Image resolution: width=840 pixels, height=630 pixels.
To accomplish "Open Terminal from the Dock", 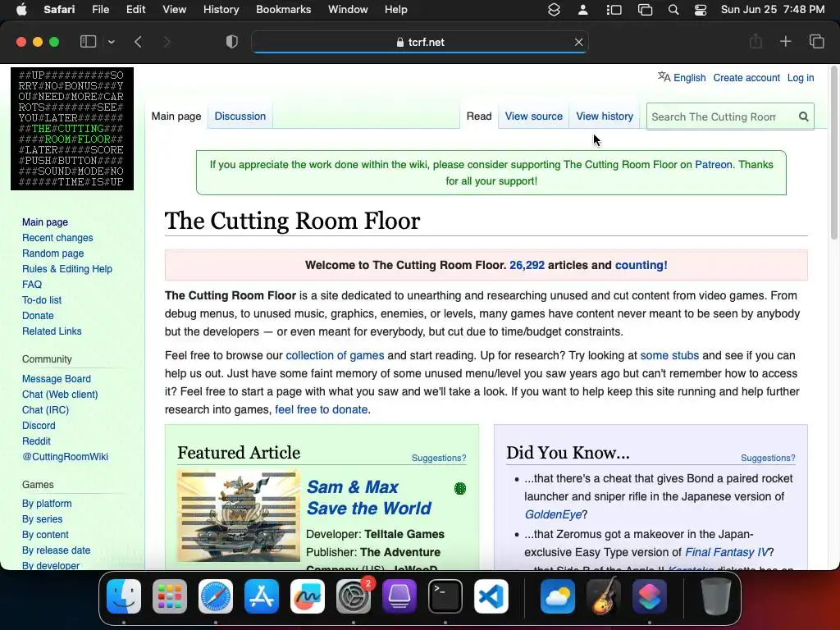I will pyautogui.click(x=445, y=596).
